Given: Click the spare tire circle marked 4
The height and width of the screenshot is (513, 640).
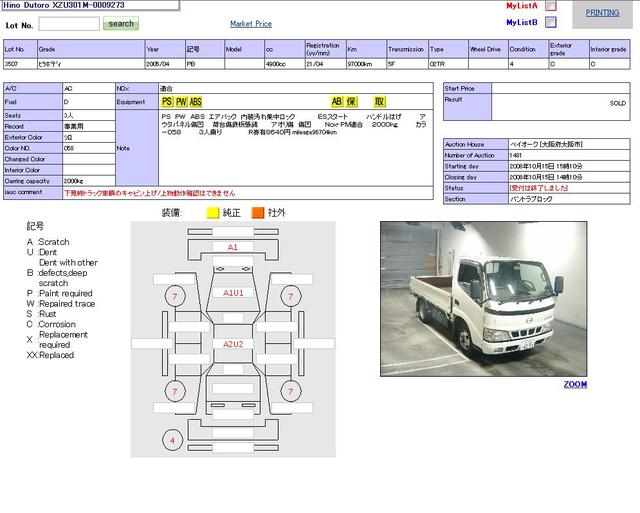Looking at the screenshot, I should [x=172, y=439].
